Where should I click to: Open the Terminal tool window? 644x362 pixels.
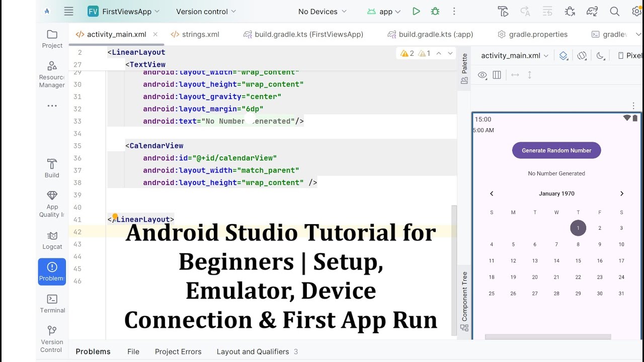pyautogui.click(x=52, y=304)
